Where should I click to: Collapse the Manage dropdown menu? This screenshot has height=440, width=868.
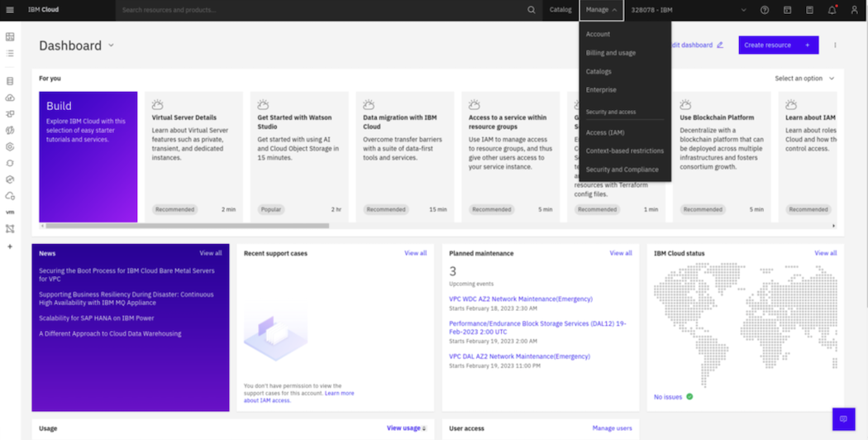(x=601, y=10)
